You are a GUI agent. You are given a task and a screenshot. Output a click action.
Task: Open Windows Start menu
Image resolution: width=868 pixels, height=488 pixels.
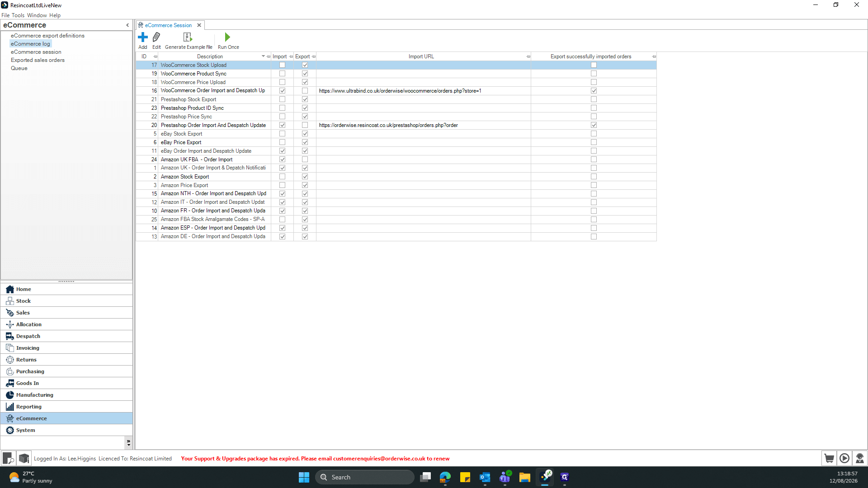point(304,477)
